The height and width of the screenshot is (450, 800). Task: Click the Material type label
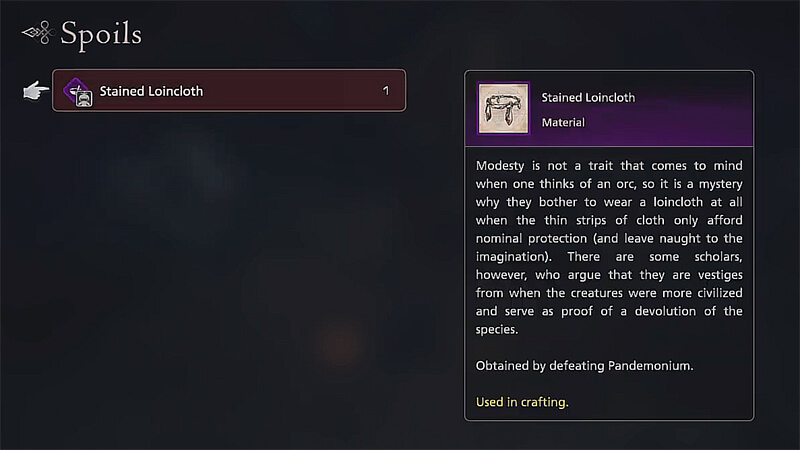pos(563,123)
